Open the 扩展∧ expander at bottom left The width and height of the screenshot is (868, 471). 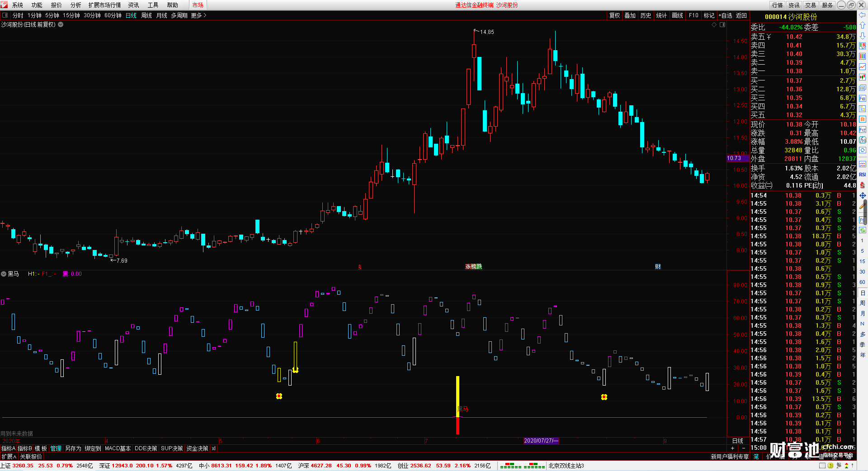pyautogui.click(x=9, y=457)
